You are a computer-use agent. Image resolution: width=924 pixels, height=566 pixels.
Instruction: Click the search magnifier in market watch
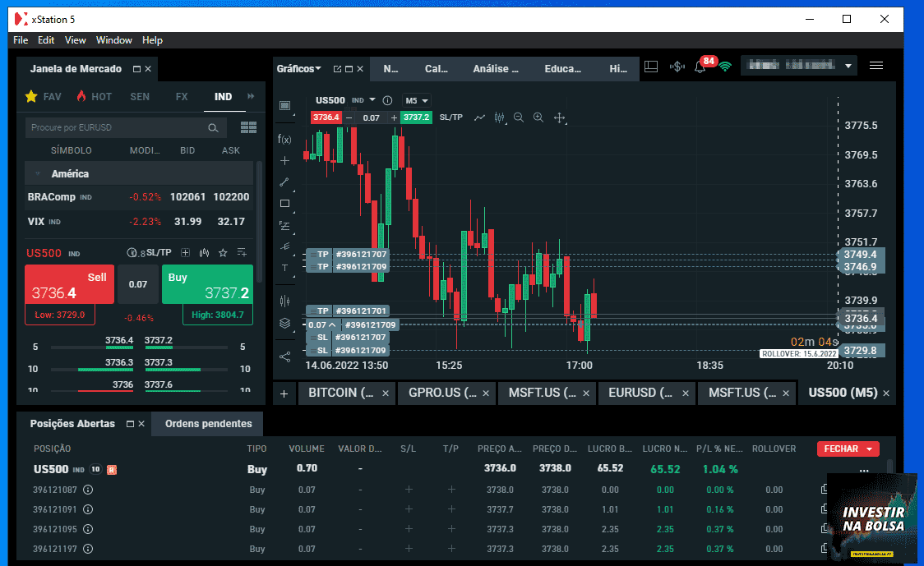click(x=213, y=128)
